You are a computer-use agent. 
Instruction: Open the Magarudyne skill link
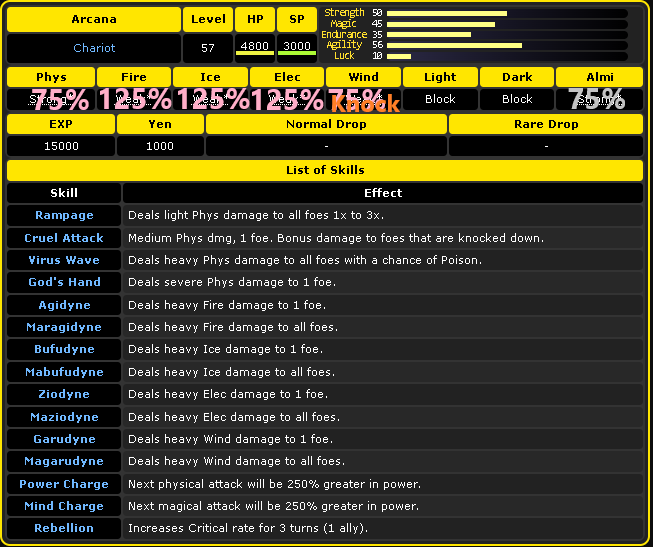pyautogui.click(x=64, y=461)
